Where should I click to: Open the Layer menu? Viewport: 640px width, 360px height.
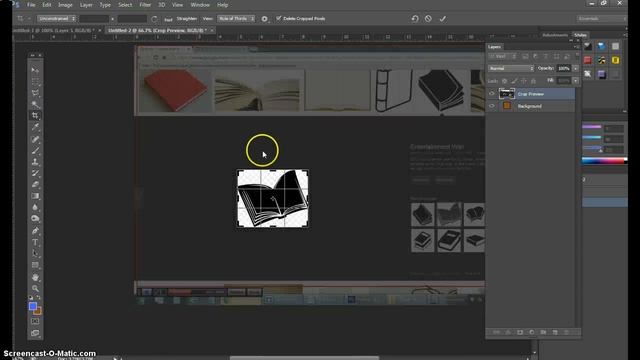click(86, 5)
